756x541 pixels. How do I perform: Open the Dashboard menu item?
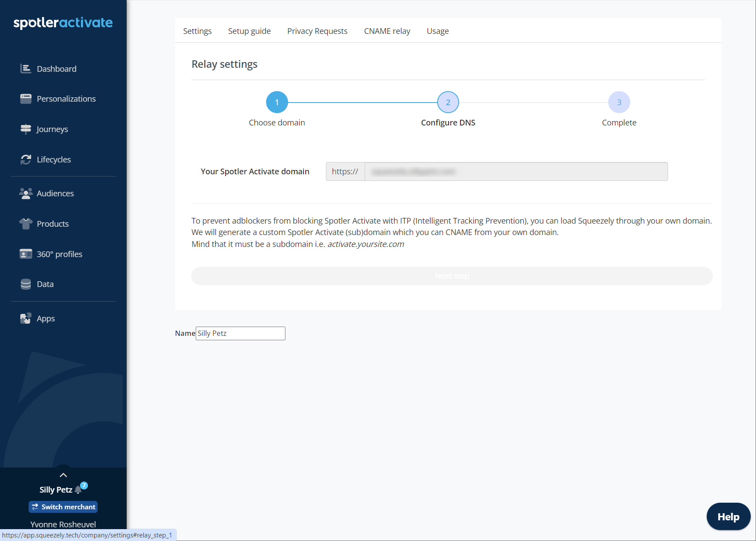tap(57, 69)
